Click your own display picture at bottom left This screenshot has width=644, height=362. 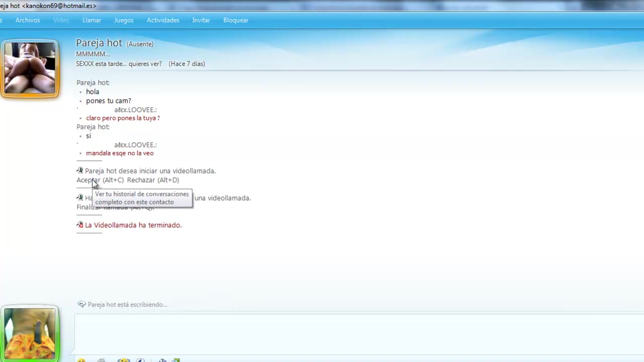30,333
